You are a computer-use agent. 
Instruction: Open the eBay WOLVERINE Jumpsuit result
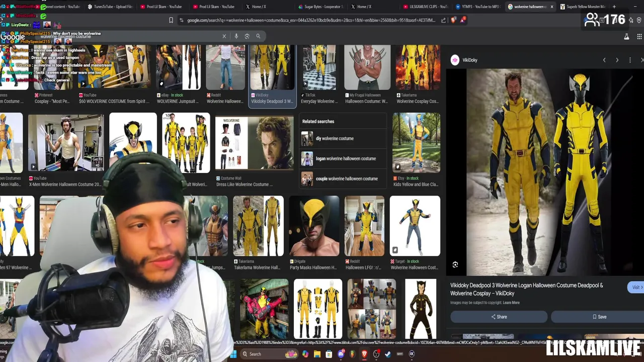[178, 74]
